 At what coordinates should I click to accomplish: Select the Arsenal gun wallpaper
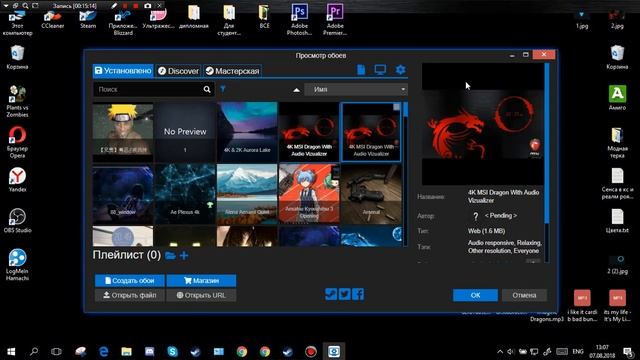point(371,194)
